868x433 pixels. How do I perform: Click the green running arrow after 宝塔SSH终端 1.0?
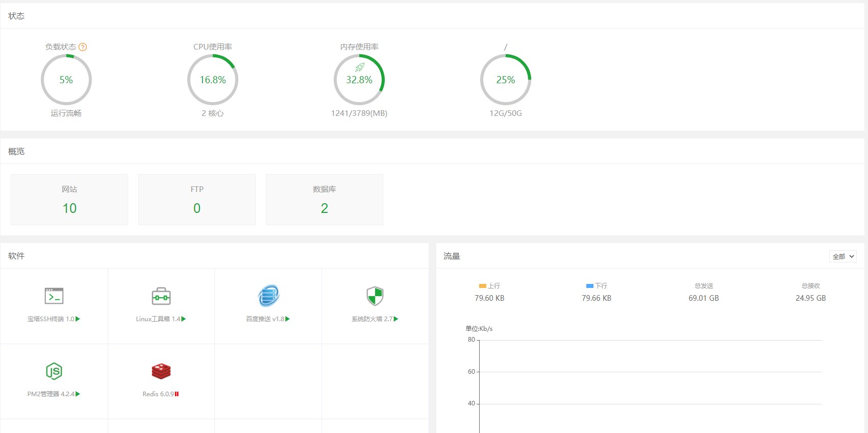[x=78, y=319]
